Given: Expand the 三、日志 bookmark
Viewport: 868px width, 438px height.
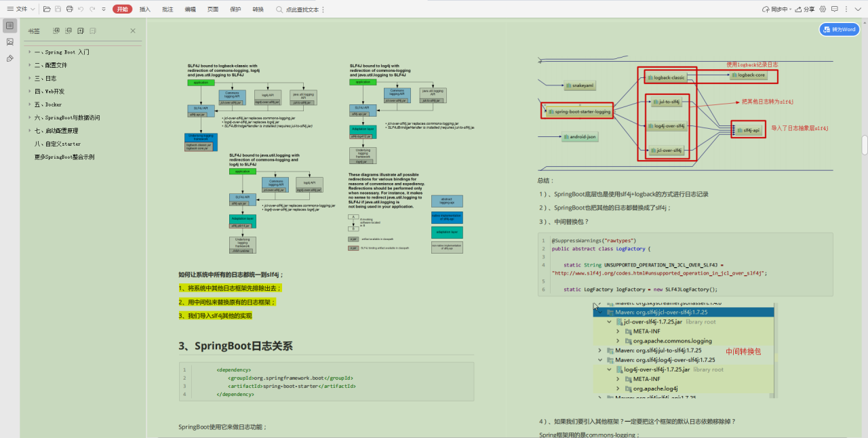Looking at the screenshot, I should click(x=29, y=78).
